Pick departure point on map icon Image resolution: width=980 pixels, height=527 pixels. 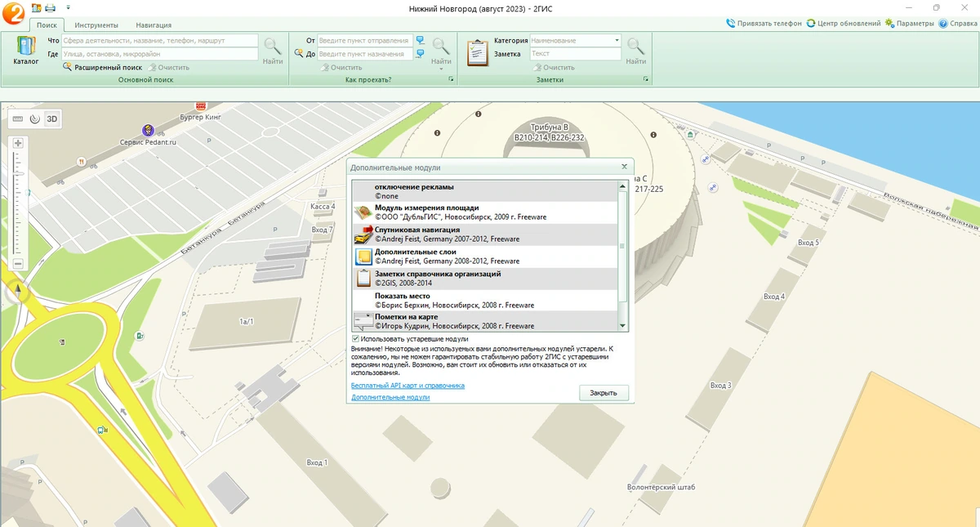[x=420, y=40]
